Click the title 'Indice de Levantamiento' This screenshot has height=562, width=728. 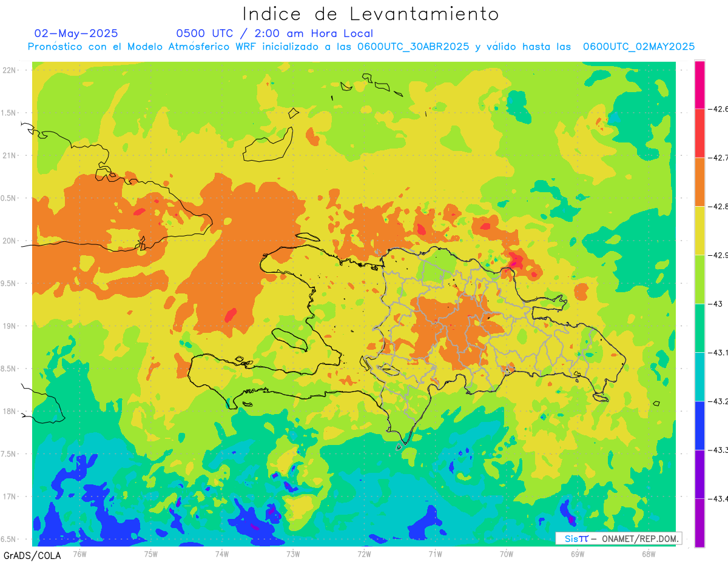[x=371, y=14]
